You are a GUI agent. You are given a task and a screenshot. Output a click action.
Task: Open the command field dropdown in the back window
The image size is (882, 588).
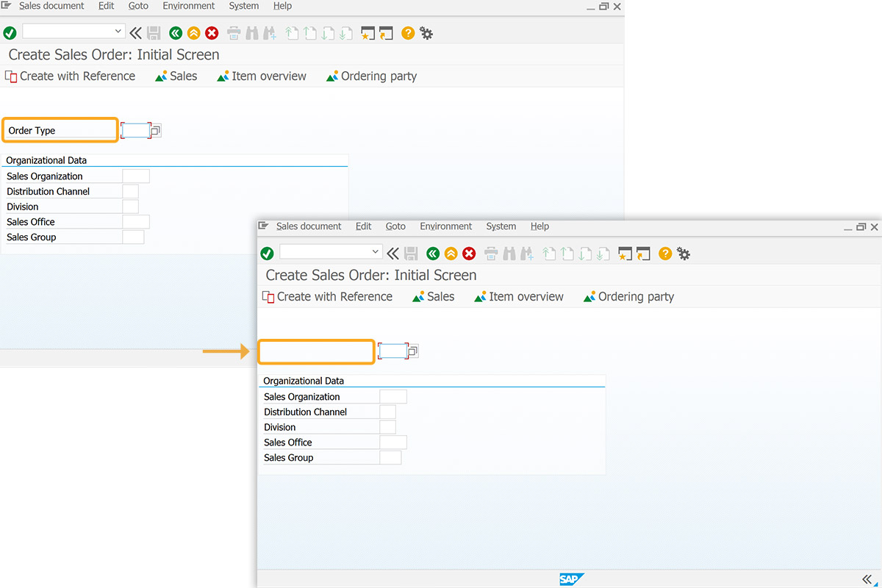(118, 31)
